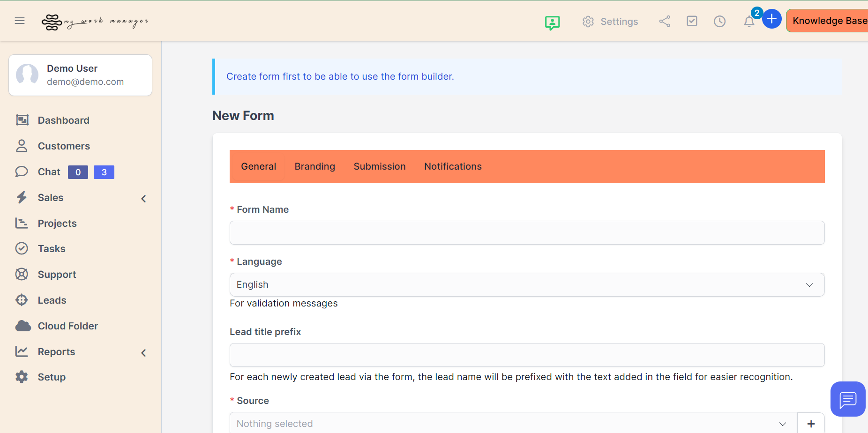Open the Source dropdown, Nothing selected
Viewport: 868px width, 433px height.
tap(513, 423)
